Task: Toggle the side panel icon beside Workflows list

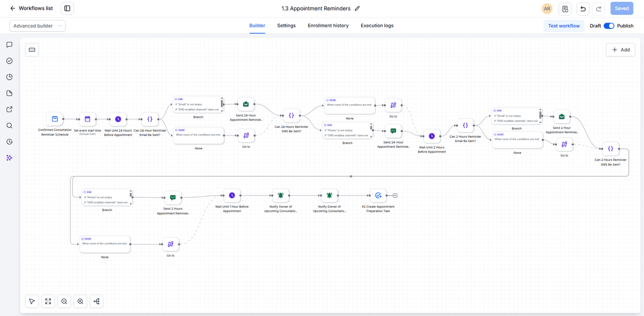Action: click(67, 9)
